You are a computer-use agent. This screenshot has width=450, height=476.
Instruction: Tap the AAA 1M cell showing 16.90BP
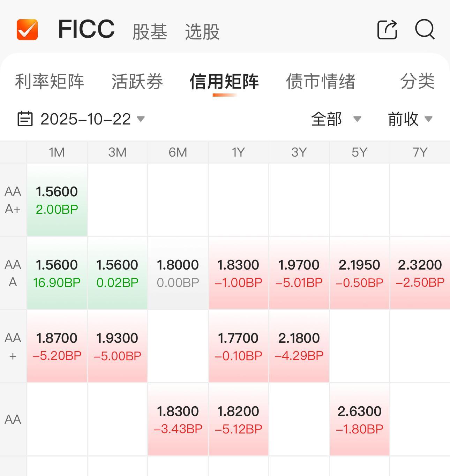(x=57, y=273)
